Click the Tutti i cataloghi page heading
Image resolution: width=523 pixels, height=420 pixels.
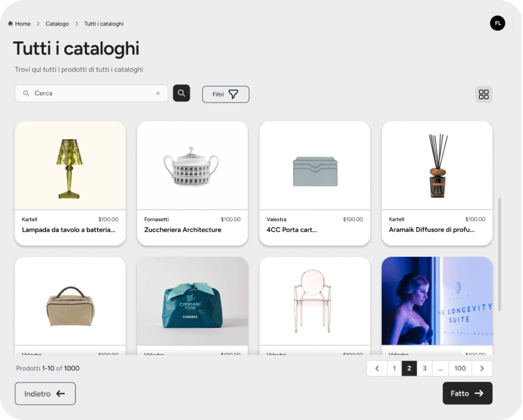point(76,49)
